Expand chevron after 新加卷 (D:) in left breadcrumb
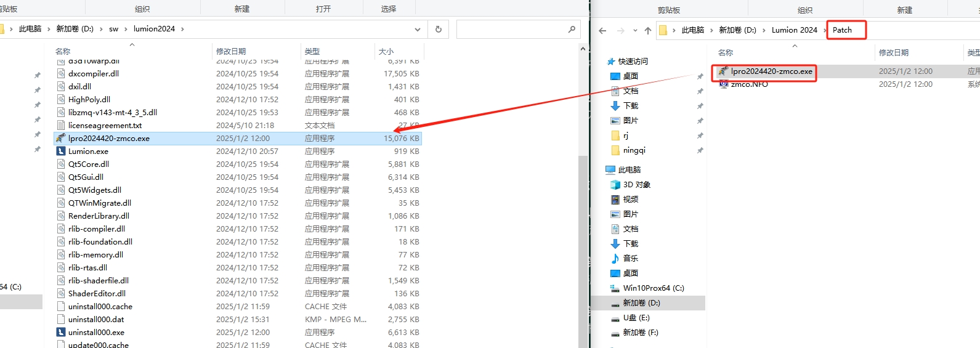The width and height of the screenshot is (980, 348). (101, 29)
